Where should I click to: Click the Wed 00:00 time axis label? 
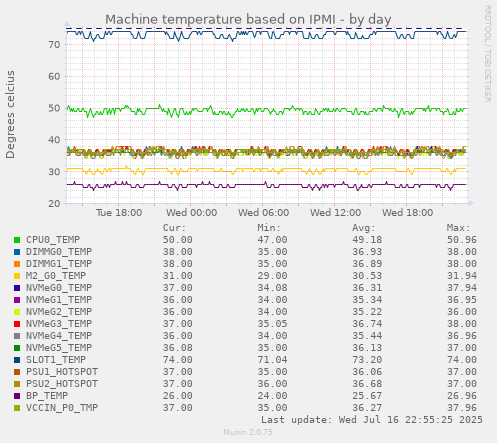click(x=192, y=213)
